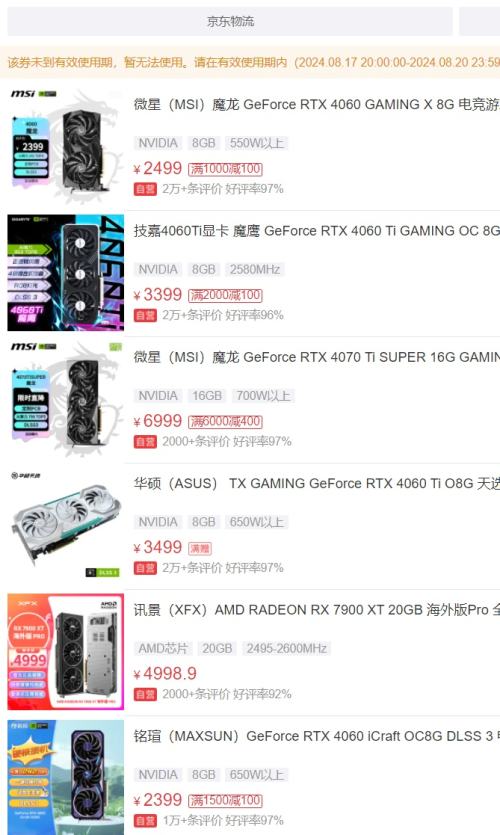This screenshot has width=500, height=835.
Task: Click the 满2000减100 coupon tag
Action: pos(225,295)
